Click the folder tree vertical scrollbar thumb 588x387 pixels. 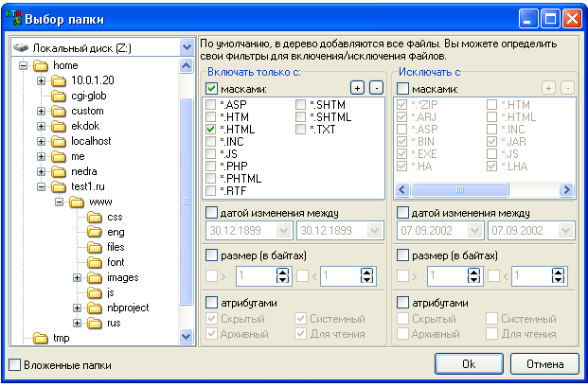coord(186,202)
